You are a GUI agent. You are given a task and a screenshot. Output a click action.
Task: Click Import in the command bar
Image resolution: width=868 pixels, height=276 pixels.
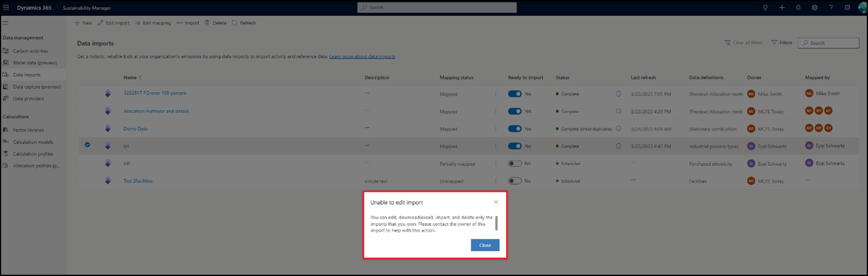[188, 23]
